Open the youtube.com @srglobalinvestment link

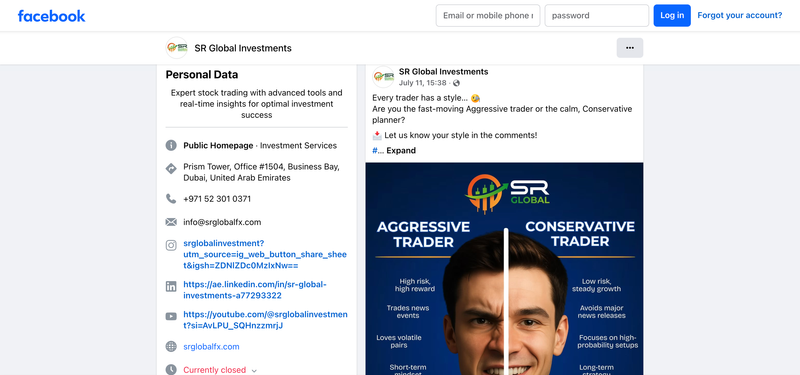tap(265, 320)
